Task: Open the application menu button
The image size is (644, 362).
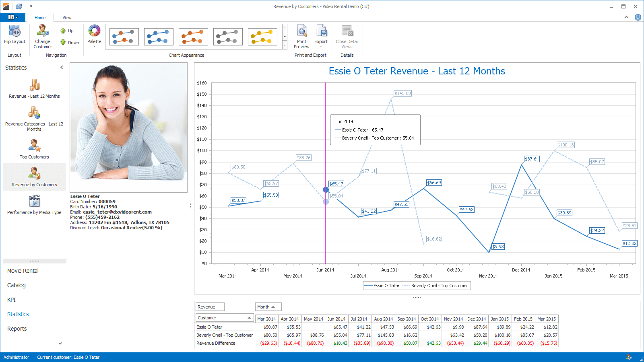Action: point(13,17)
